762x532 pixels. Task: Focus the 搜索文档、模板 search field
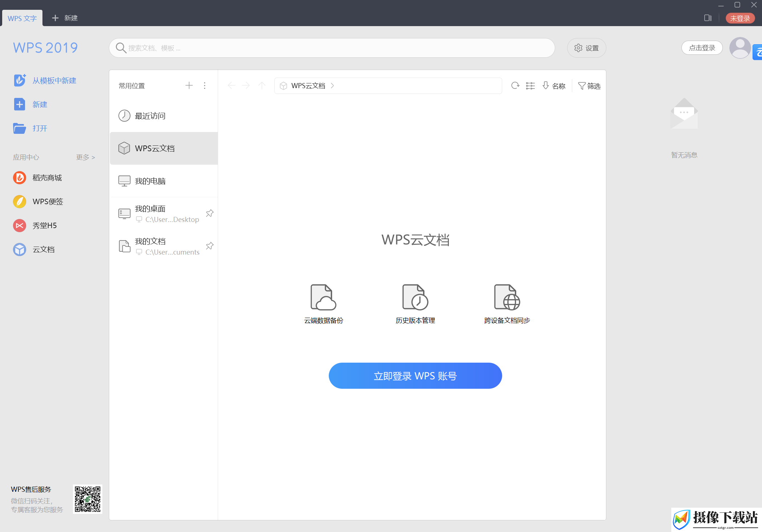[332, 48]
